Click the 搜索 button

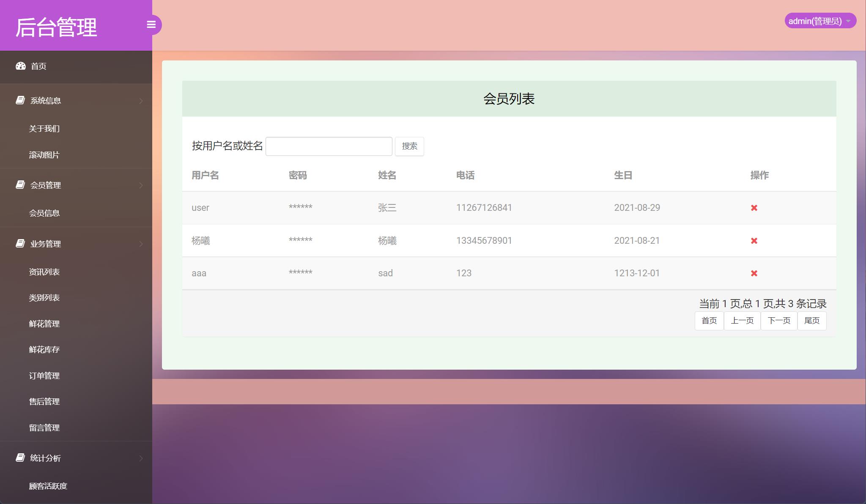click(x=409, y=146)
